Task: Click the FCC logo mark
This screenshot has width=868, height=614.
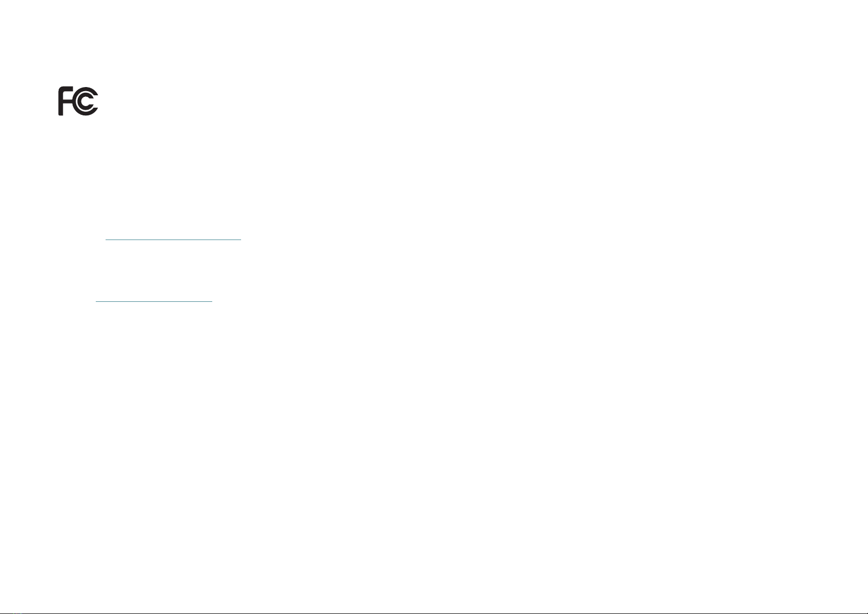Action: click(x=78, y=101)
